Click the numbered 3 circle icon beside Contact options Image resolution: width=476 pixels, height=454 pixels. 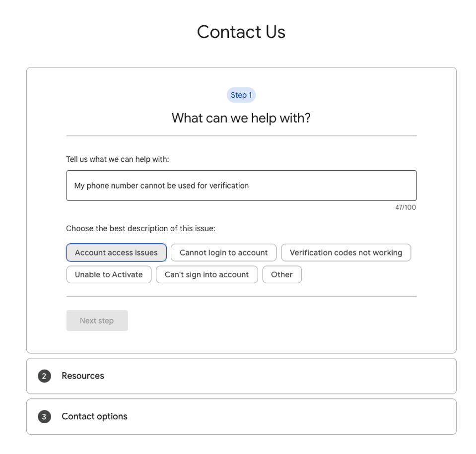pyautogui.click(x=44, y=417)
